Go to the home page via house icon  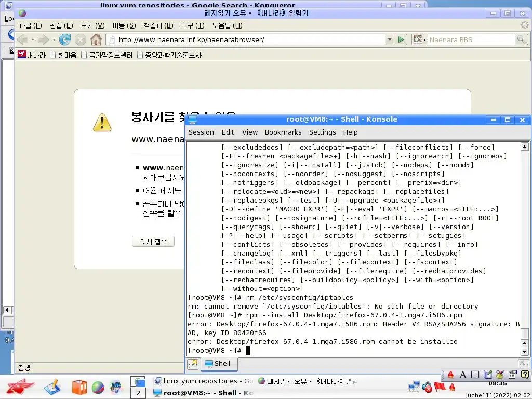[x=96, y=39]
